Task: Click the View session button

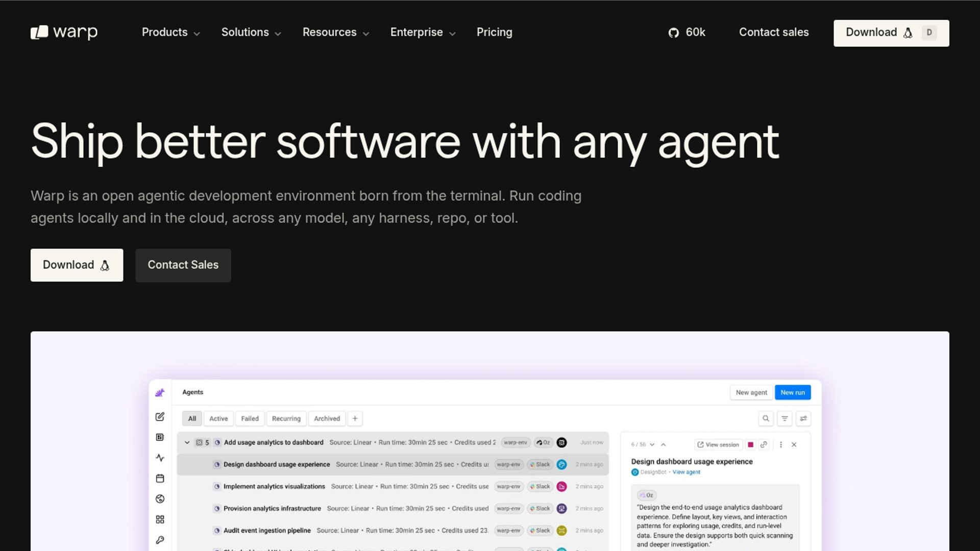Action: 718,444
